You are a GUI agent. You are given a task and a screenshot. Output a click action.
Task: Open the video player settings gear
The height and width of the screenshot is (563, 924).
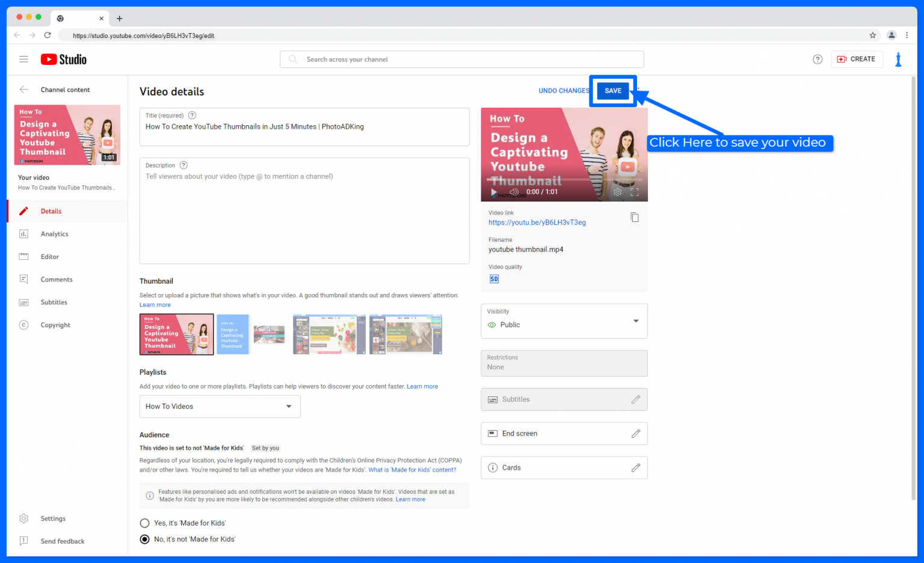pos(617,192)
